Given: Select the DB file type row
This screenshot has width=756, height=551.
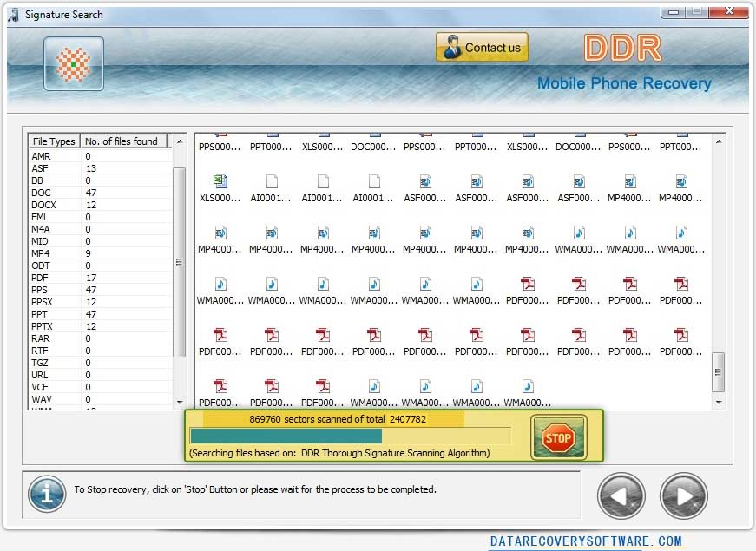Looking at the screenshot, I should pyautogui.click(x=100, y=180).
